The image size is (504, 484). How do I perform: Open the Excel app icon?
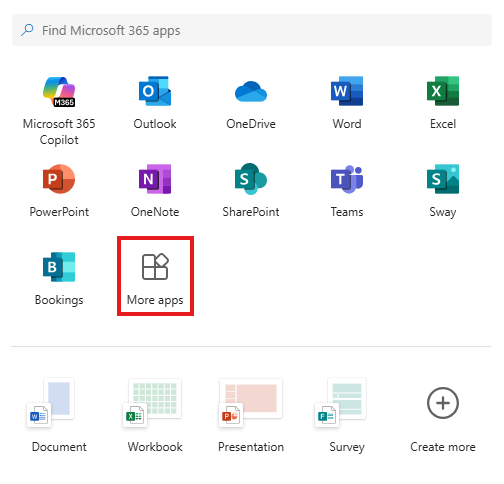[x=443, y=91]
